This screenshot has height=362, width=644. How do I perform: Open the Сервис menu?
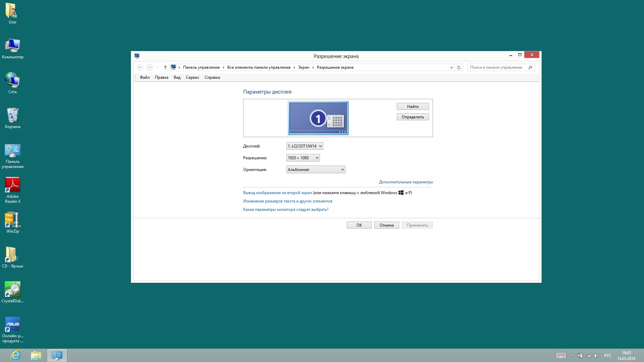tap(192, 77)
